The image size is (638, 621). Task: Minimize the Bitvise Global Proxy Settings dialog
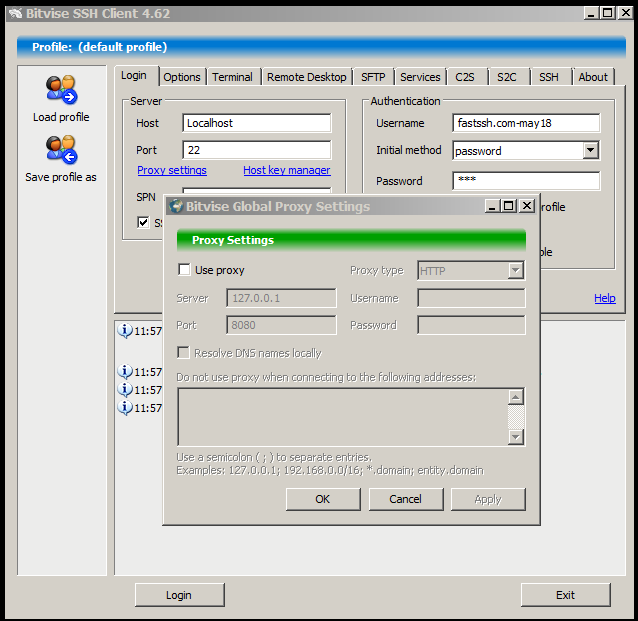492,206
